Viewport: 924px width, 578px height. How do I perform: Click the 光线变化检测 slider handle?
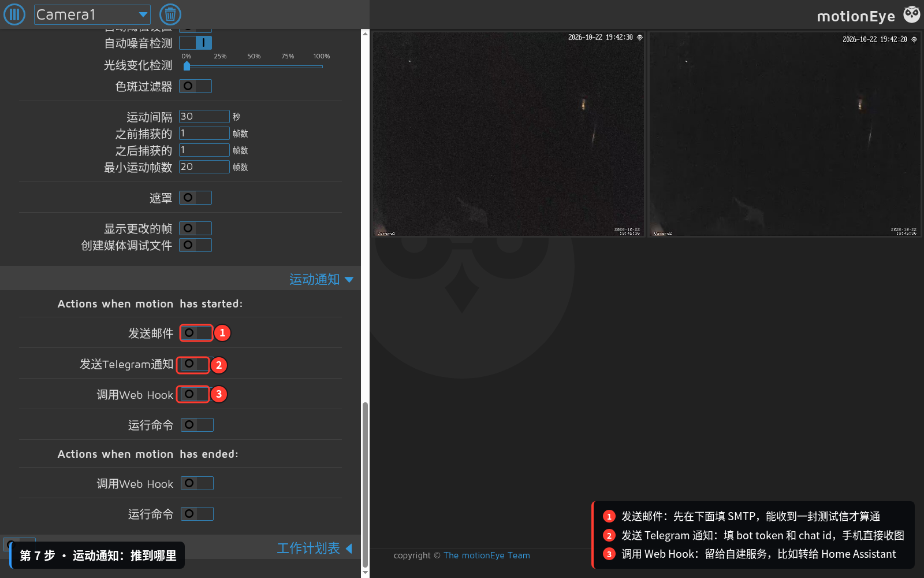coord(187,66)
